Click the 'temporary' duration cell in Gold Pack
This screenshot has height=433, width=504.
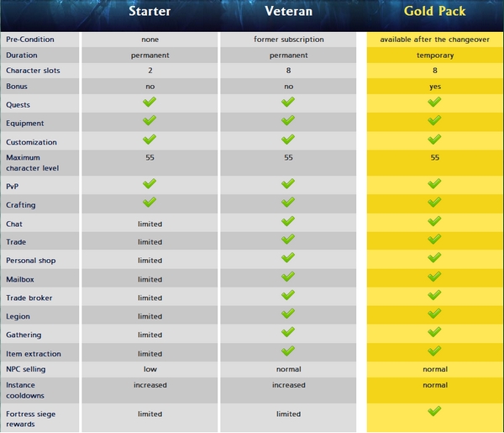(x=434, y=55)
